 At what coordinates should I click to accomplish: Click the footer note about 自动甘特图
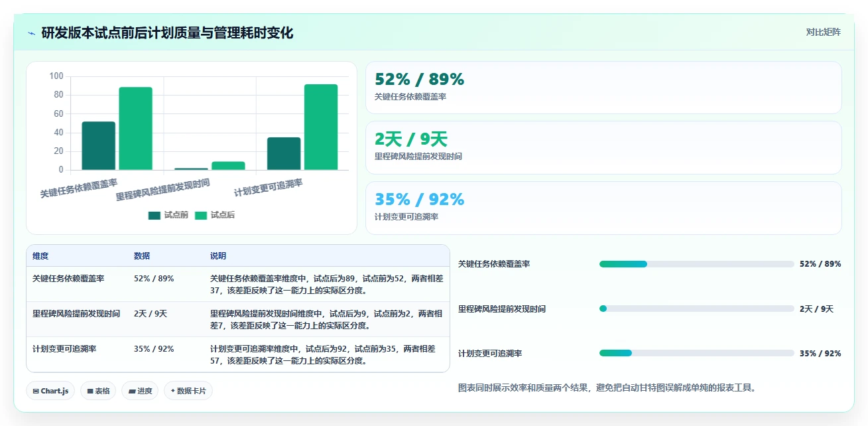point(607,388)
